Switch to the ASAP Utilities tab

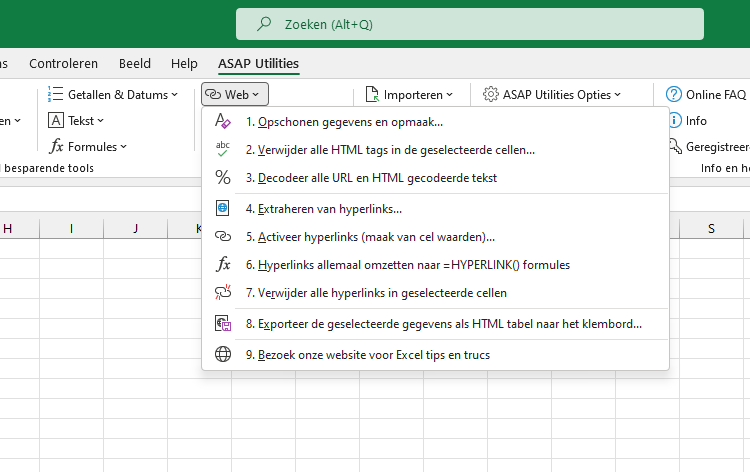tap(258, 63)
